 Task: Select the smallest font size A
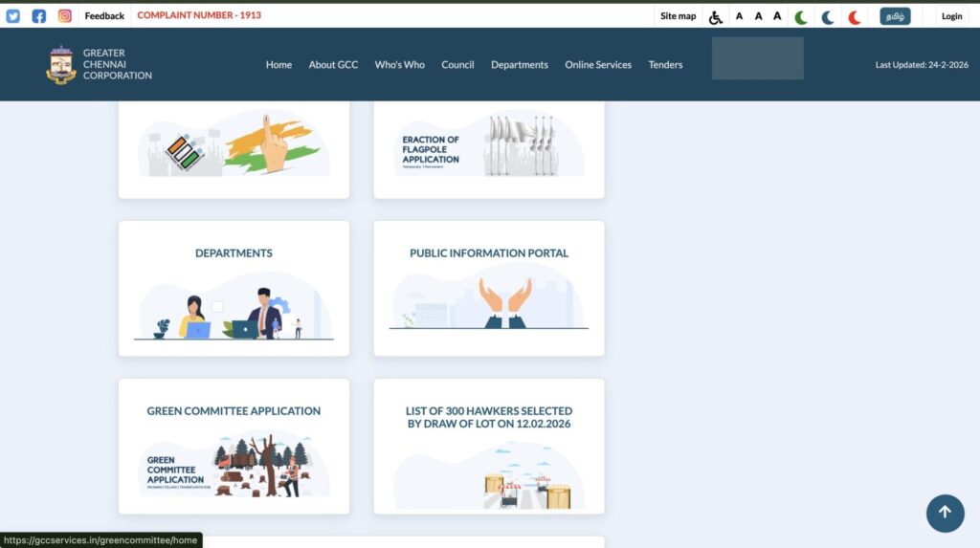click(x=739, y=16)
